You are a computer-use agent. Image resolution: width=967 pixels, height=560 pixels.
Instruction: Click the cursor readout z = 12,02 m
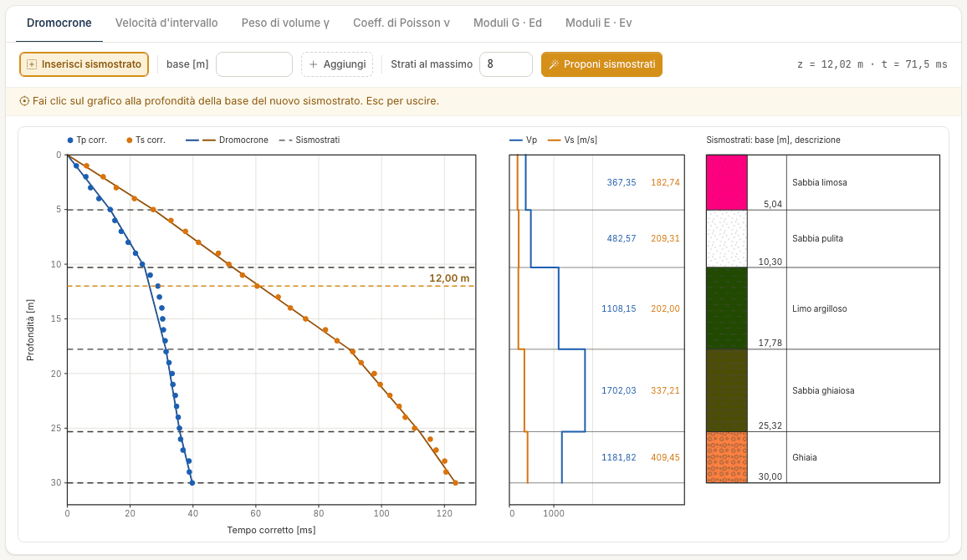(831, 64)
